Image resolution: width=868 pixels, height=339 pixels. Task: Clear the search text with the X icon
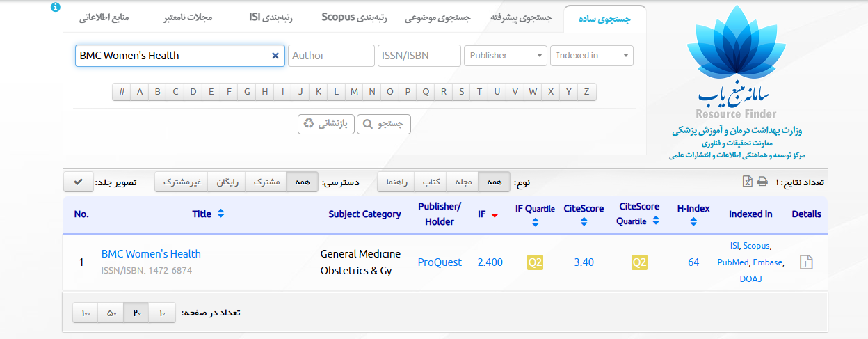pyautogui.click(x=275, y=56)
